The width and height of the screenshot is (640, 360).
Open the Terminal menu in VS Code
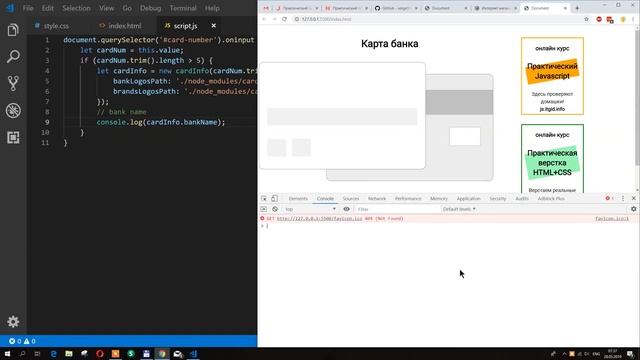click(183, 8)
